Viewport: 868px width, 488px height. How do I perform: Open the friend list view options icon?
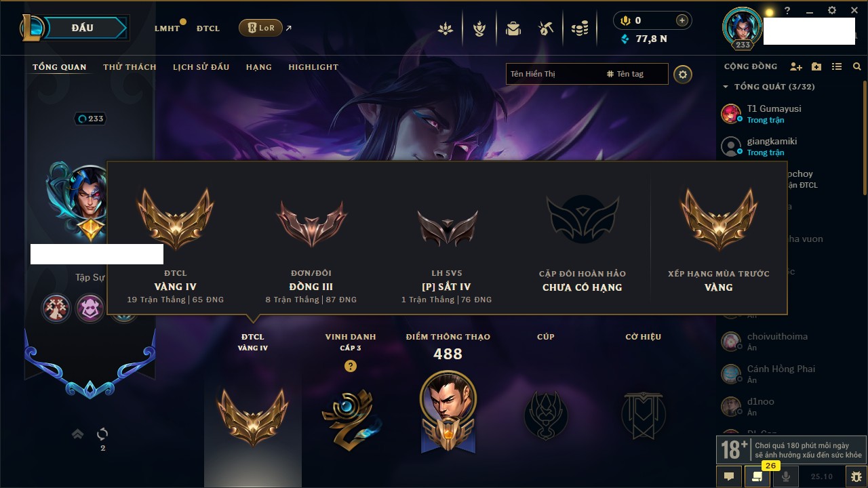pyautogui.click(x=837, y=66)
